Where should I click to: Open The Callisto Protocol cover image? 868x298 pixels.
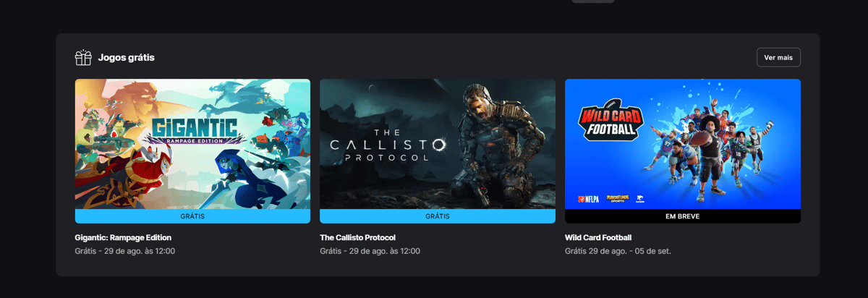438,144
